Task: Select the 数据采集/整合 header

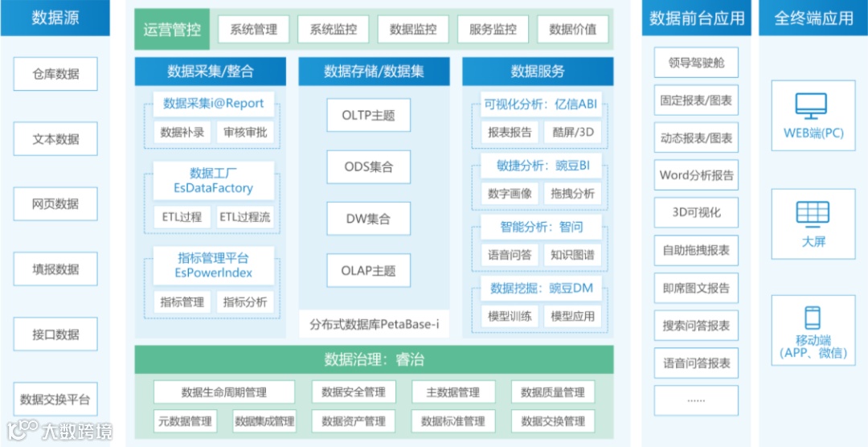Action: 211,71
